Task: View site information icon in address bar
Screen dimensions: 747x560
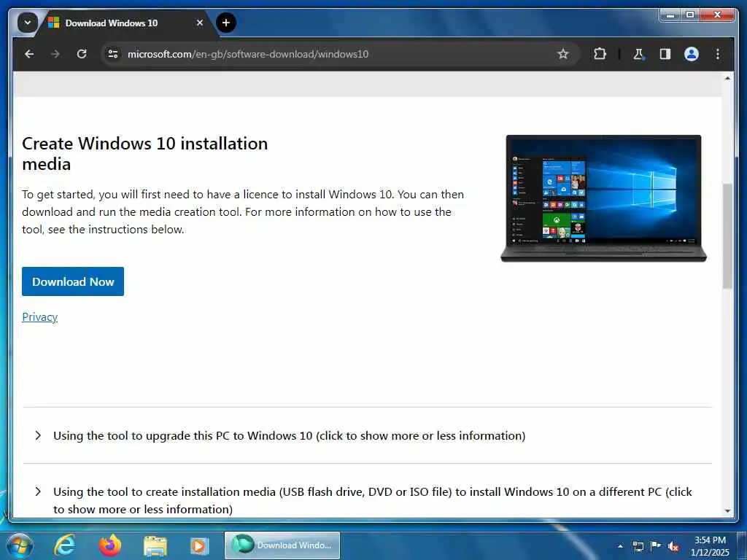Action: coord(113,54)
